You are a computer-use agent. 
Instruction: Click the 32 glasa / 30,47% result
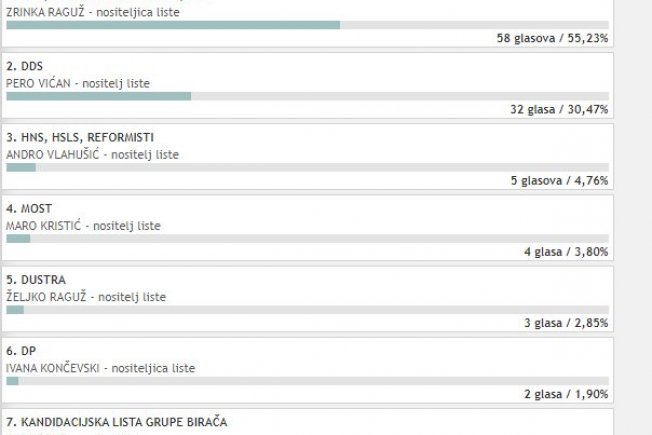coord(559,109)
